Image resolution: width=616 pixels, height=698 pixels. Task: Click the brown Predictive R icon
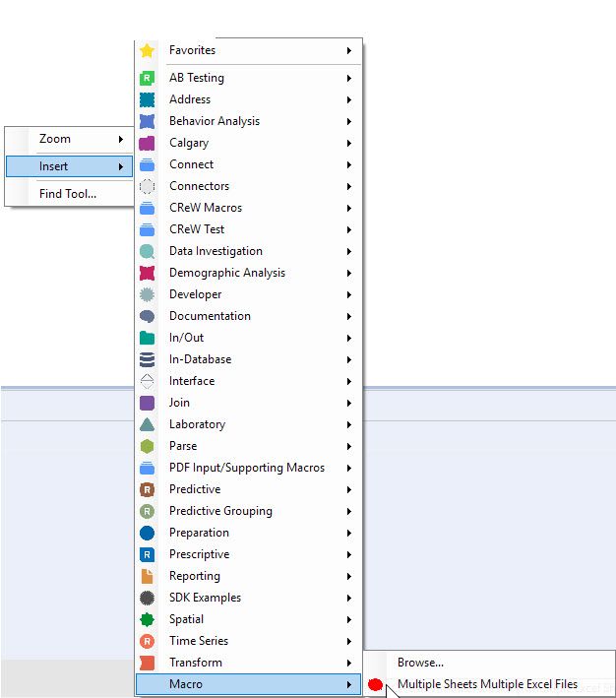[x=147, y=489]
